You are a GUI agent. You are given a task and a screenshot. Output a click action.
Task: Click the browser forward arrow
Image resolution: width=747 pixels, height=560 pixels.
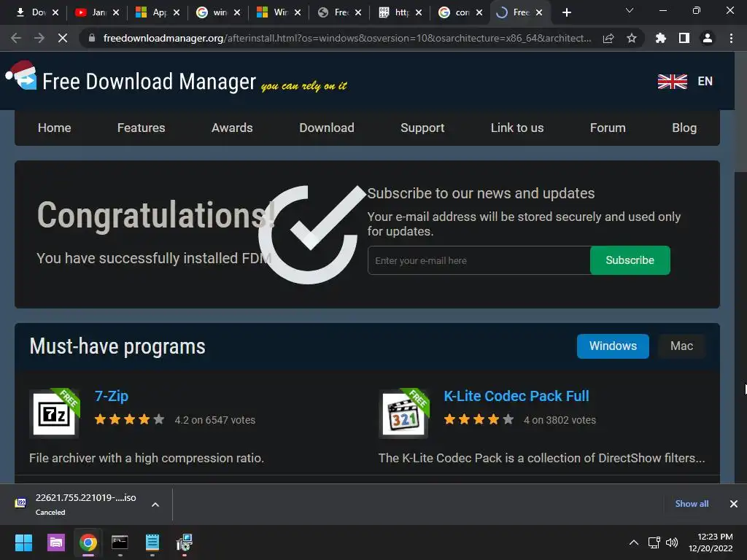click(39, 38)
